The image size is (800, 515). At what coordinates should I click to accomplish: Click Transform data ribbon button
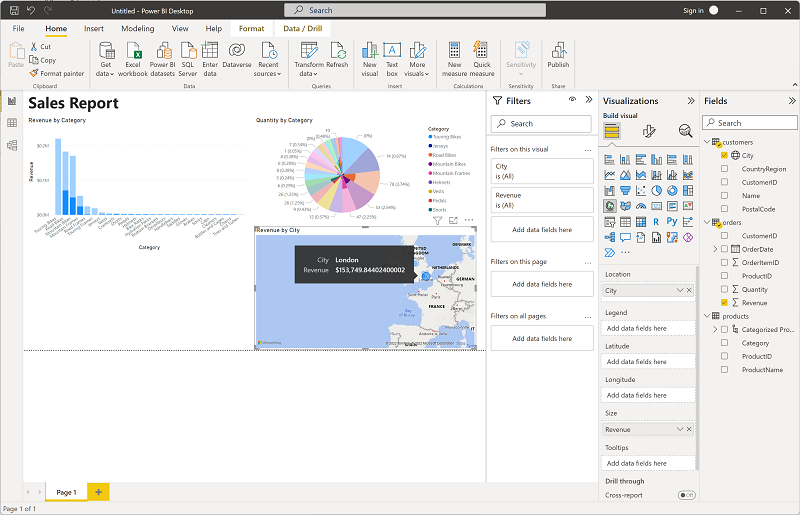[x=309, y=59]
